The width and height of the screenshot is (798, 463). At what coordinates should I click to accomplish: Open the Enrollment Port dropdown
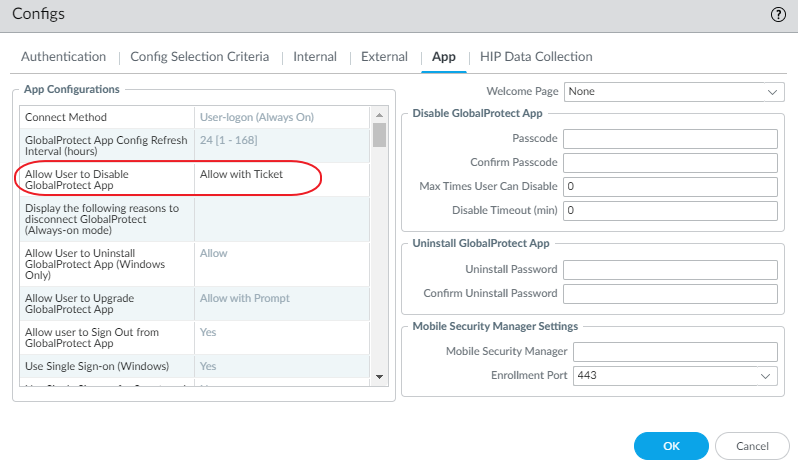pos(675,376)
